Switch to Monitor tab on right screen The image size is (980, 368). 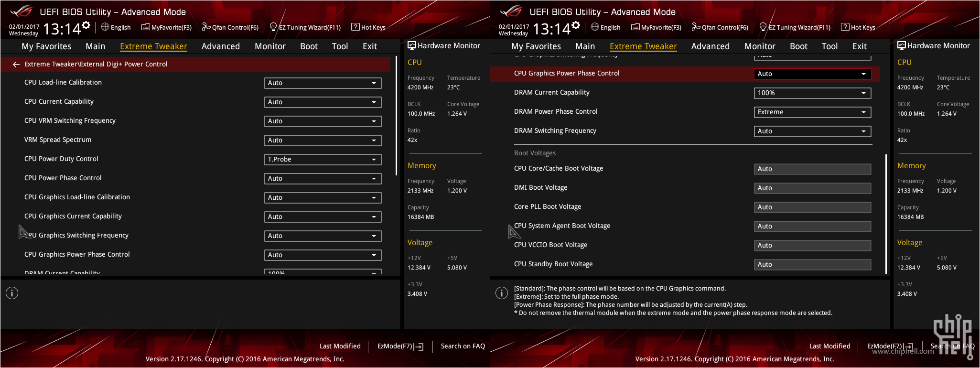760,46
